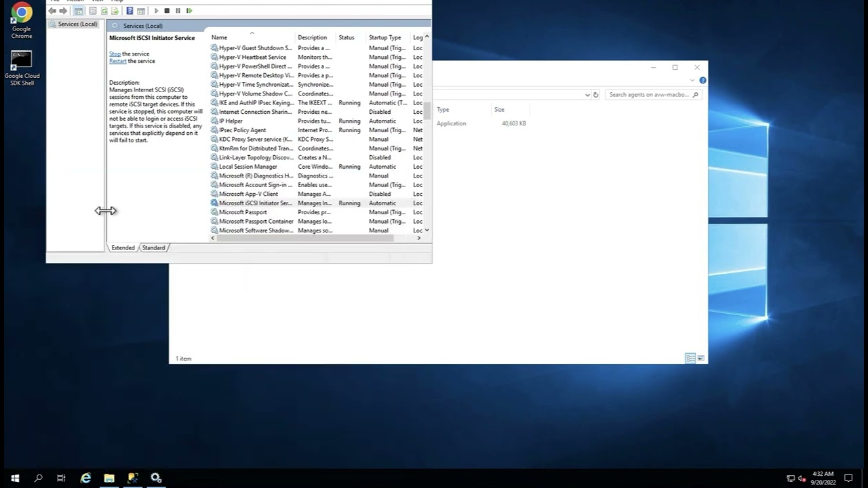Click the taskbar search magnifier
This screenshot has height=488, width=868.
click(38, 478)
